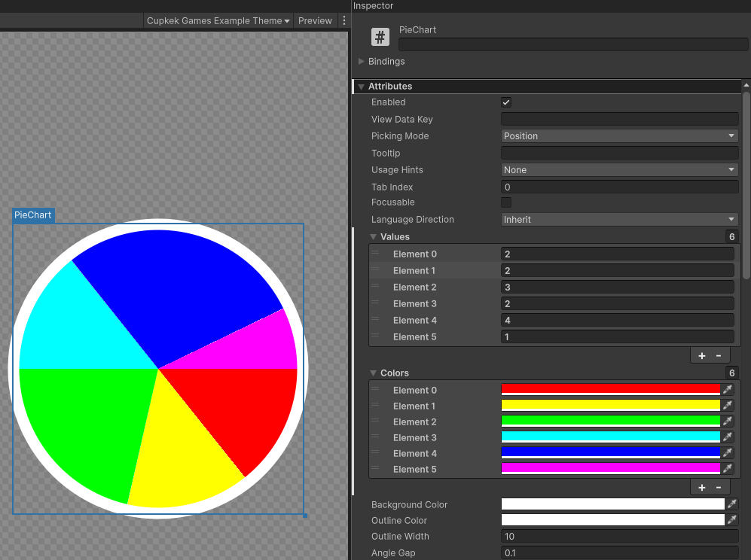Open the Picking Mode dropdown
Image resolution: width=751 pixels, height=560 pixels.
point(619,136)
